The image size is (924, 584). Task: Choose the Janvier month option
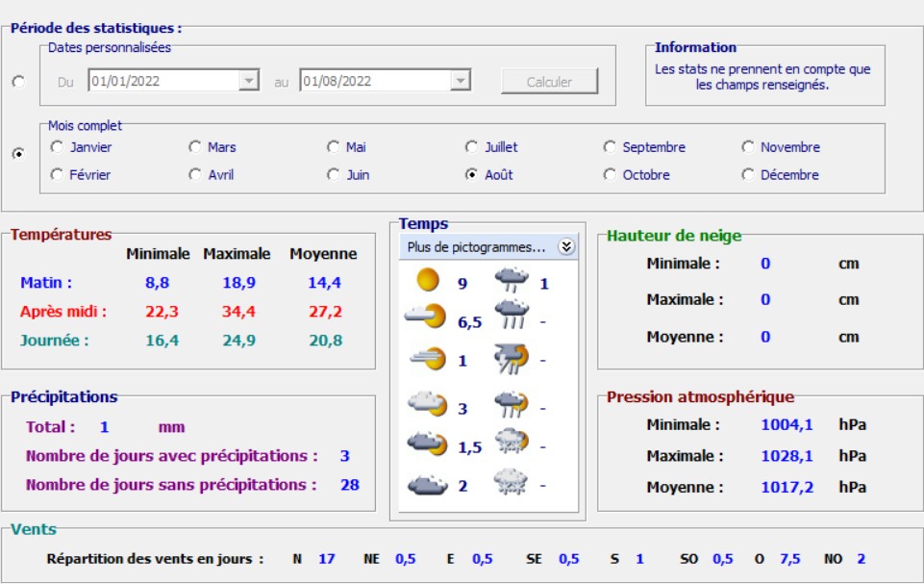pyautogui.click(x=81, y=147)
